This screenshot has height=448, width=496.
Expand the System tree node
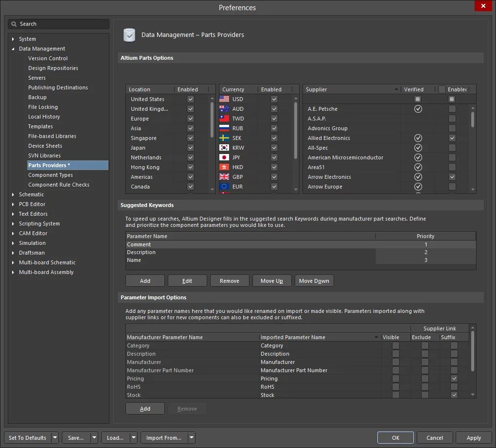[13, 39]
